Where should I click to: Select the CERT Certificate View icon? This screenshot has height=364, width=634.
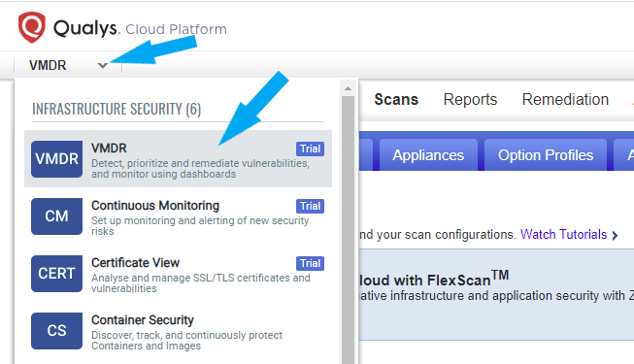pyautogui.click(x=56, y=274)
